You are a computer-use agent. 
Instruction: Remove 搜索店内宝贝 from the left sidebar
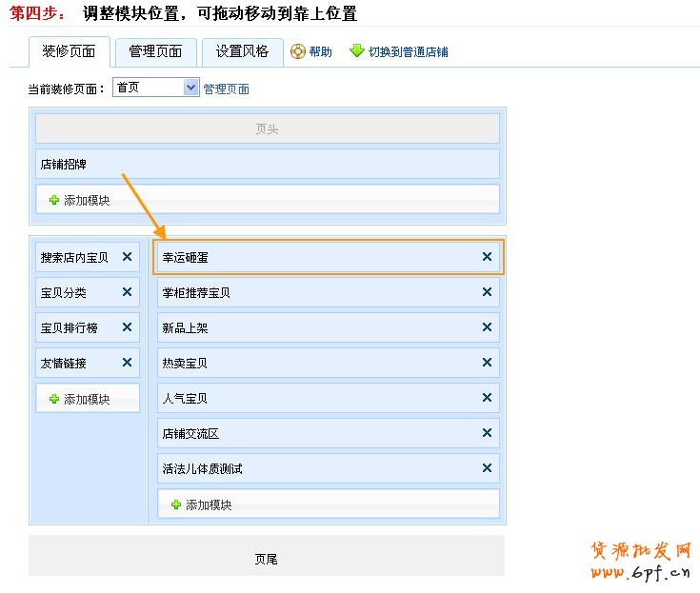(x=127, y=257)
